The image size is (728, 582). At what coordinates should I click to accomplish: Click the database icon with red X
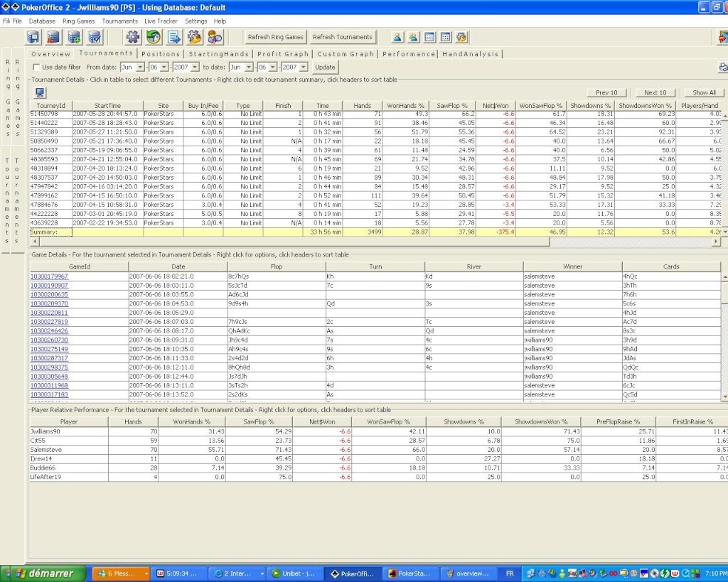54,37
